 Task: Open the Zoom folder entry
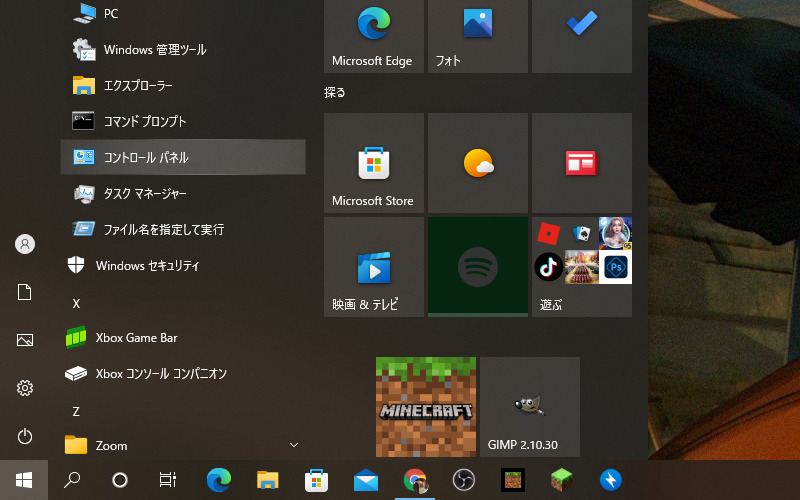pos(183,445)
